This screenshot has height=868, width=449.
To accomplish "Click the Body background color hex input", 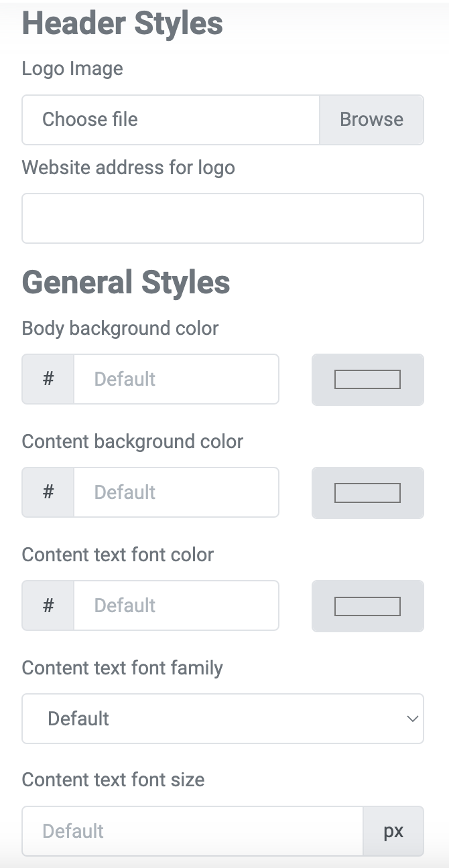I will (x=176, y=379).
